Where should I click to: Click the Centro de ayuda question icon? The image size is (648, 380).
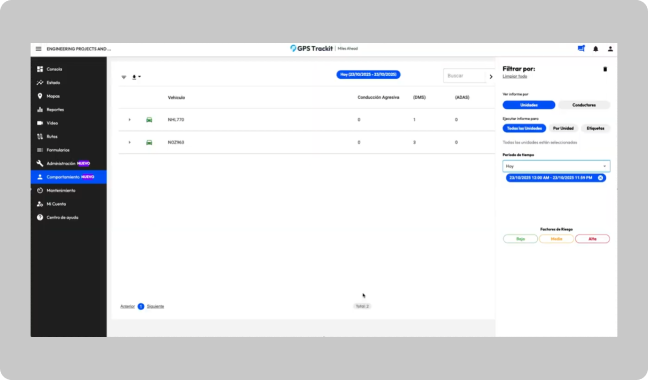(40, 217)
